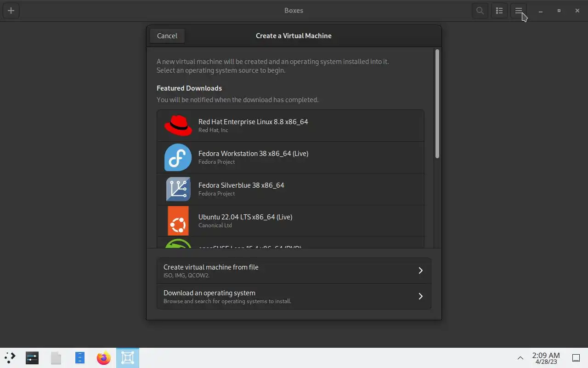
Task: Click the plus icon to add a new box
Action: [11, 11]
